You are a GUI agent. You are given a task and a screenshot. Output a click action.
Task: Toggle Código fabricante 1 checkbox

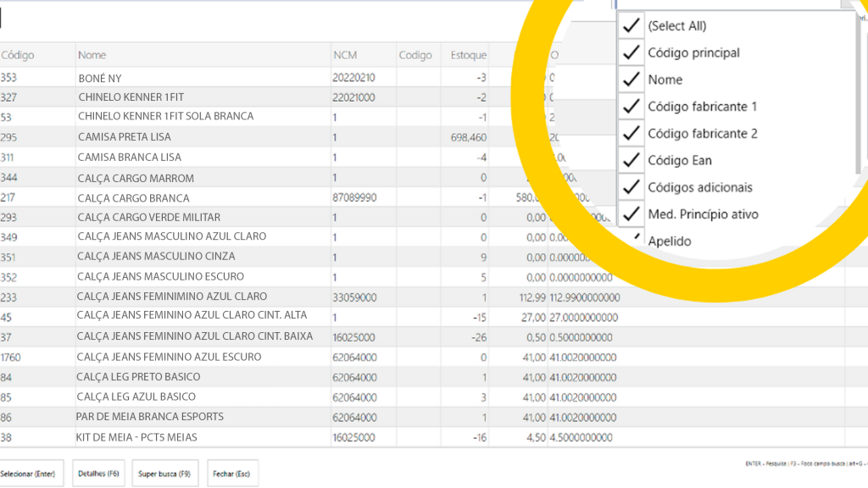[631, 107]
